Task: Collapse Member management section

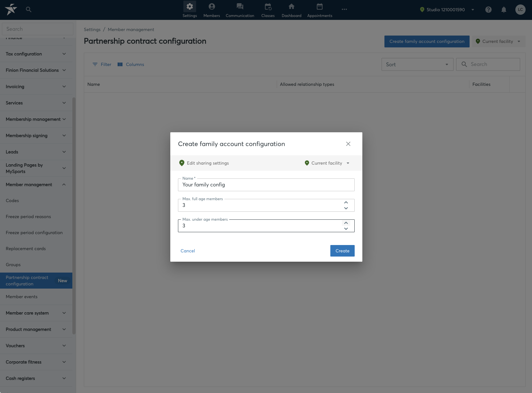Action: pyautogui.click(x=36, y=184)
